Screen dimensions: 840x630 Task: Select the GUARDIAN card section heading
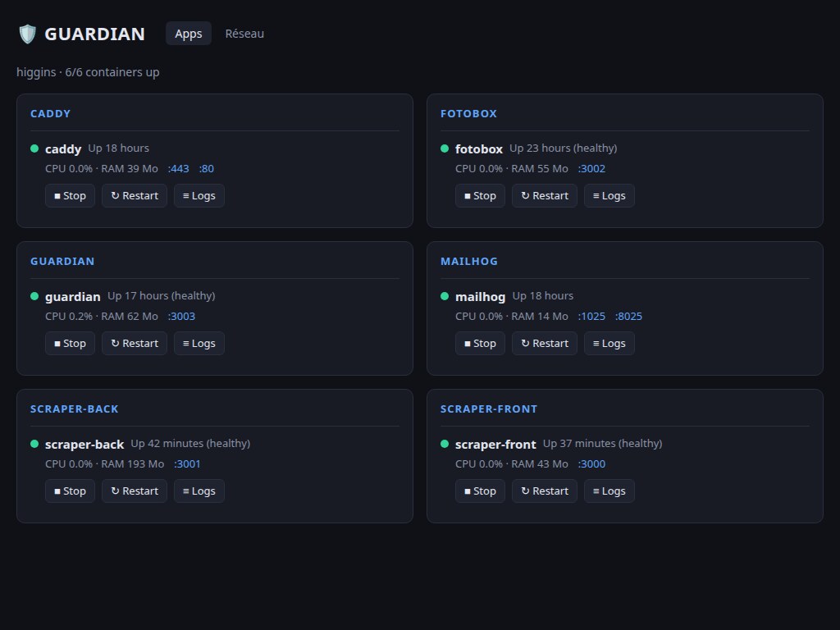pyautogui.click(x=62, y=262)
